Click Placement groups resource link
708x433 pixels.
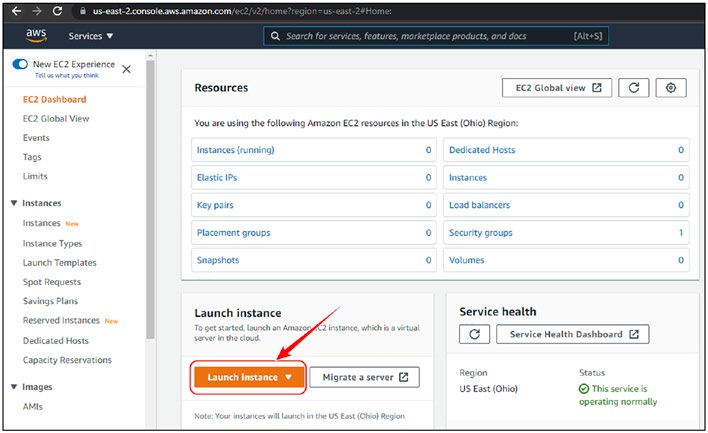click(233, 233)
